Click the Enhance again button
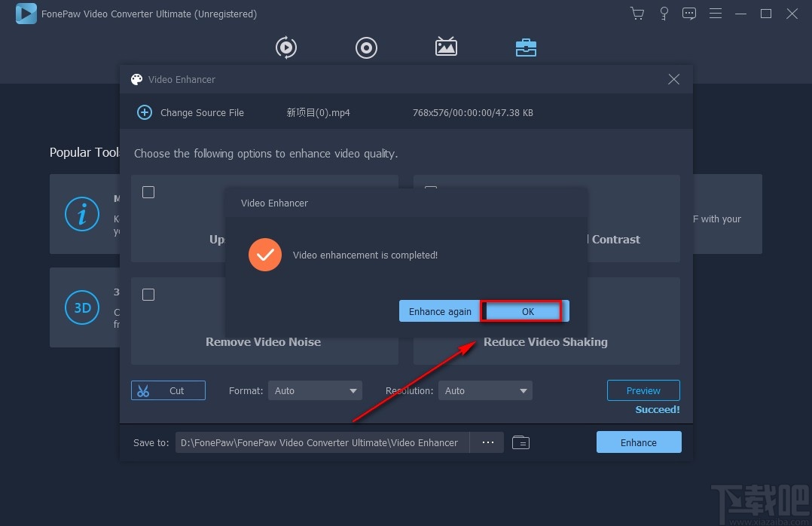This screenshot has width=812, height=526. pyautogui.click(x=440, y=311)
